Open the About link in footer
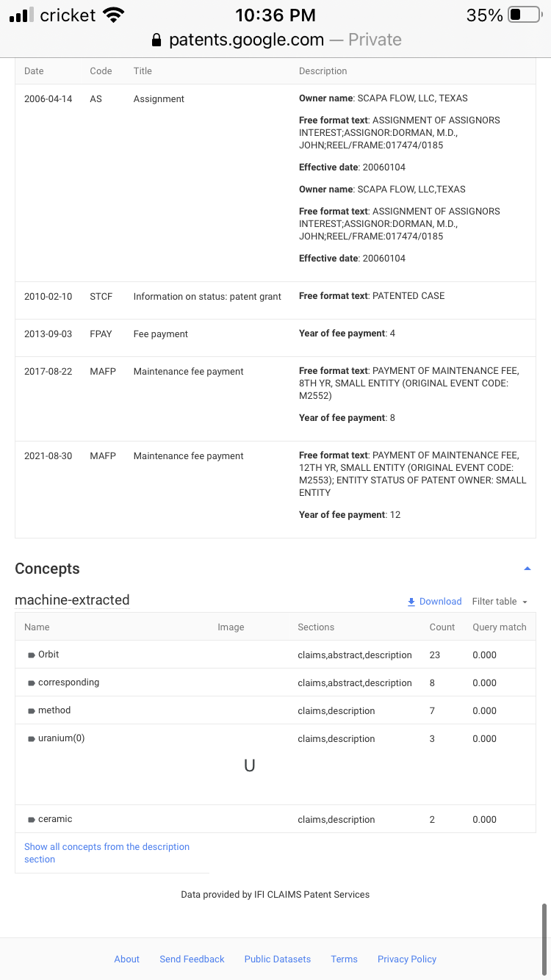 (x=126, y=959)
